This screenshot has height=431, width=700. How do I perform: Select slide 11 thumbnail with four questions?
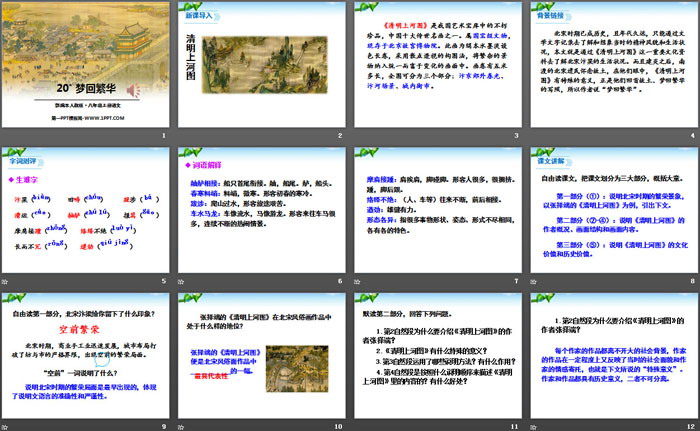point(438,356)
